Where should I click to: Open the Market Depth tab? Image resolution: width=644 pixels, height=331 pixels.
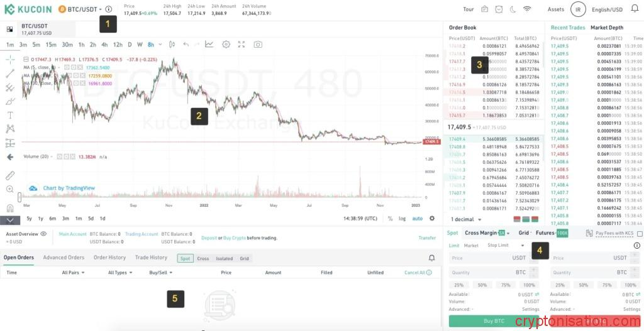click(606, 28)
